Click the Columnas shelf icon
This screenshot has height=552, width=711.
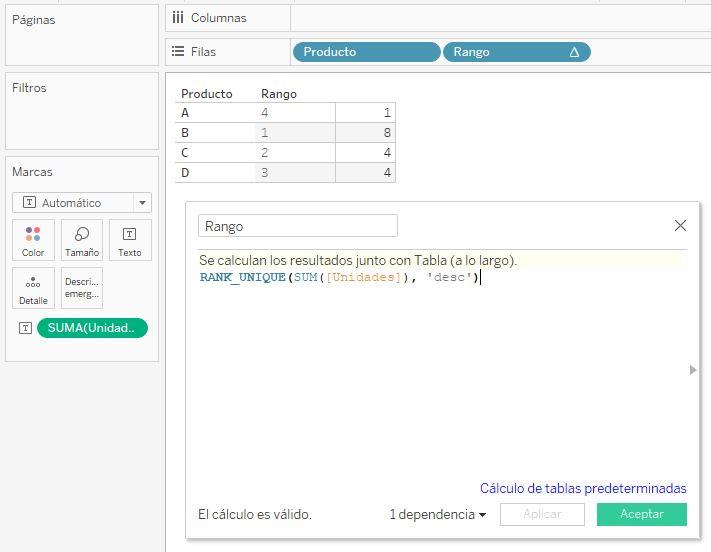tap(178, 18)
